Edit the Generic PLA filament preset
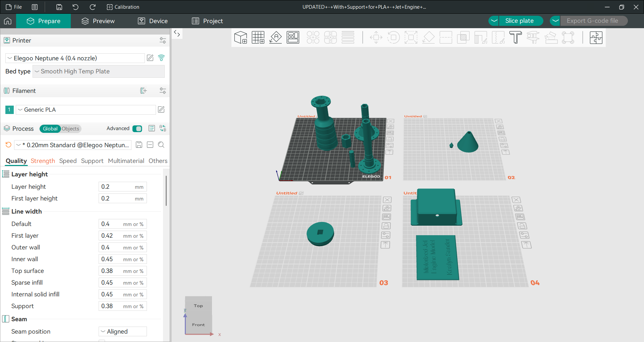 pyautogui.click(x=161, y=110)
